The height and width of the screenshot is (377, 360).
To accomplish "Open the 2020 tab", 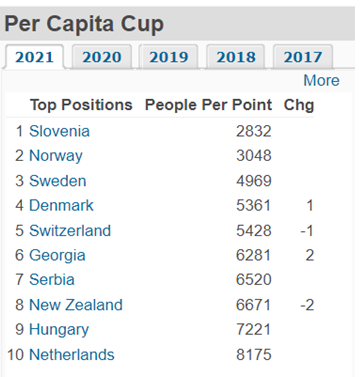I will click(x=102, y=57).
